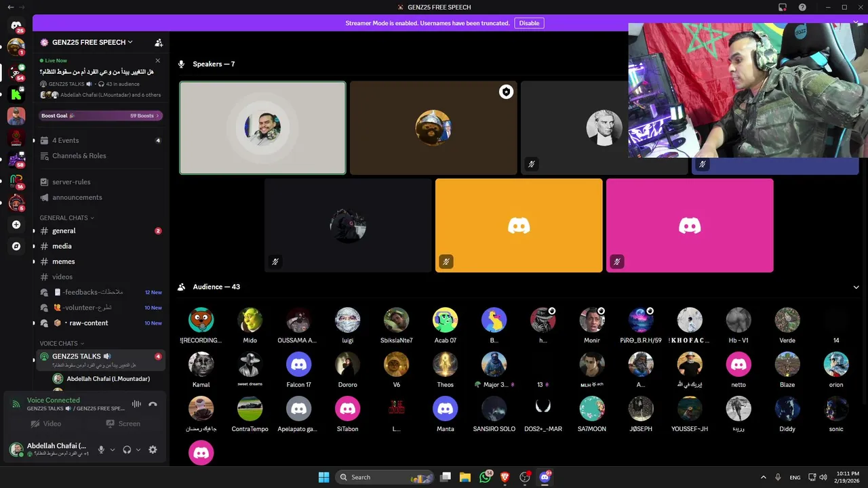Open the Discover servers compass icon

click(16, 246)
